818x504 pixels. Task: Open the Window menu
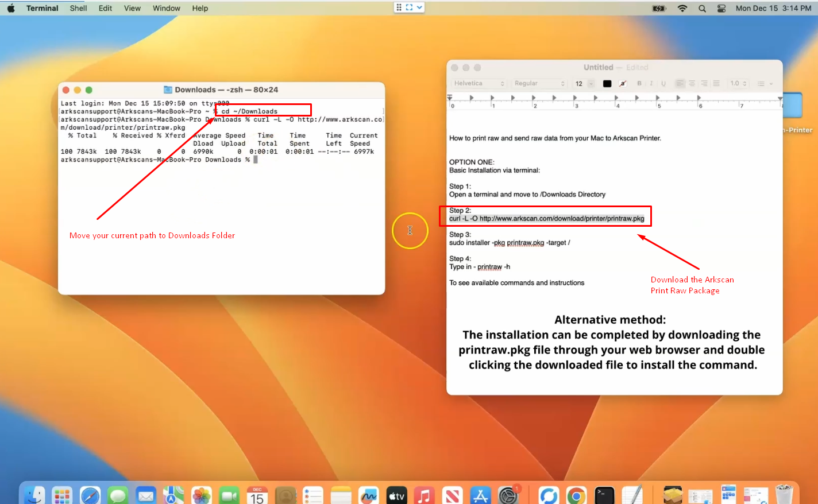click(167, 8)
